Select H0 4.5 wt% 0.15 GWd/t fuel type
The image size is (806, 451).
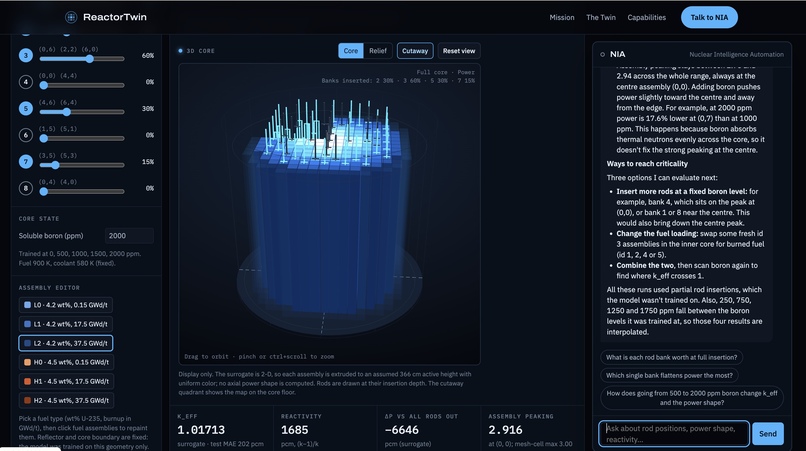point(66,362)
